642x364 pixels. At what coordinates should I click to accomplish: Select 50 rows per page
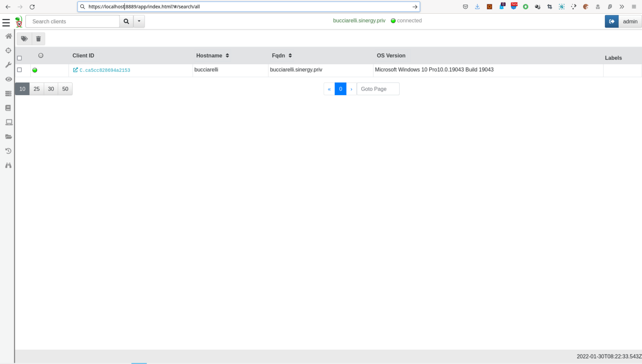pyautogui.click(x=65, y=89)
